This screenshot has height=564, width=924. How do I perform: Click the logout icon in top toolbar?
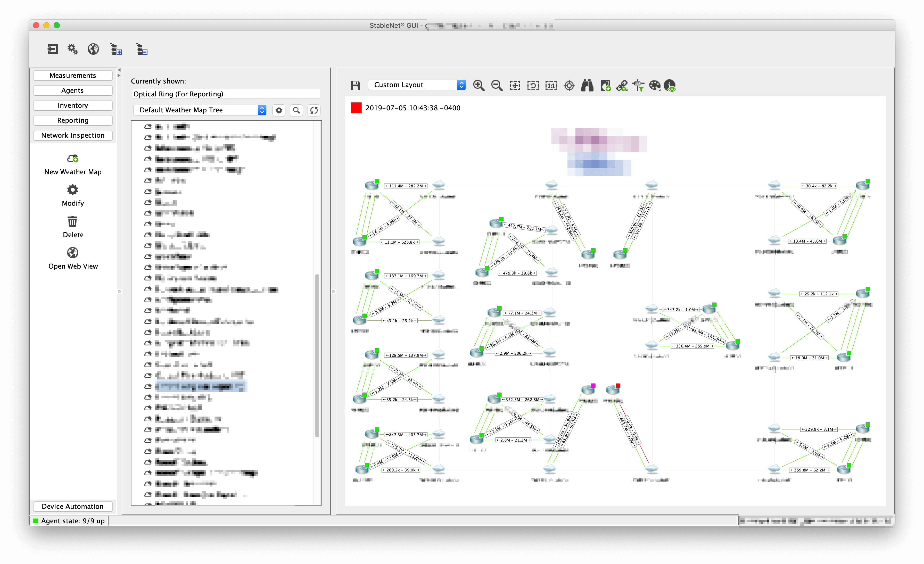click(x=53, y=49)
